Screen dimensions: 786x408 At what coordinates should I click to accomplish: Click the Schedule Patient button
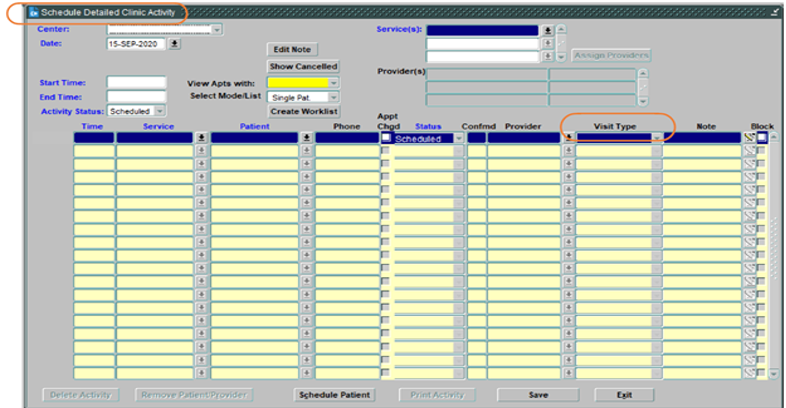click(x=335, y=395)
